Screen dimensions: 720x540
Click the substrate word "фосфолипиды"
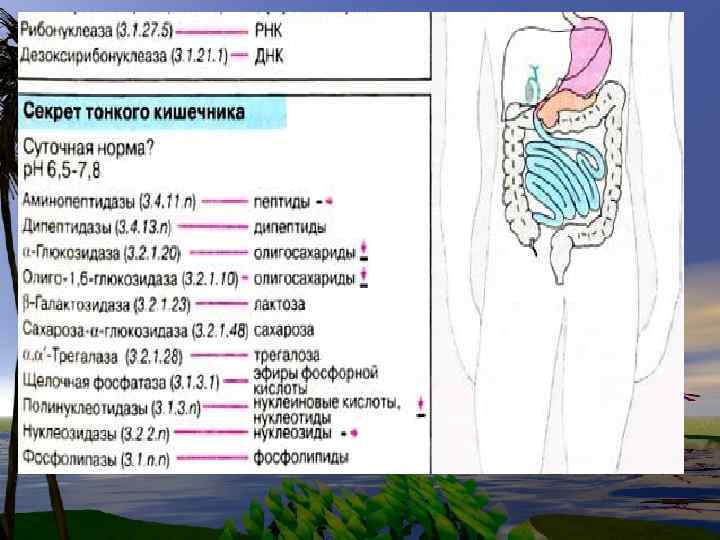click(301, 457)
